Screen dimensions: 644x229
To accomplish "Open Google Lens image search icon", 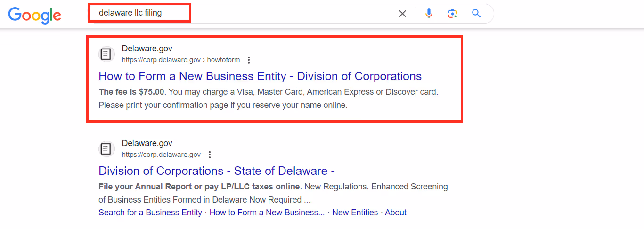I will pyautogui.click(x=452, y=14).
